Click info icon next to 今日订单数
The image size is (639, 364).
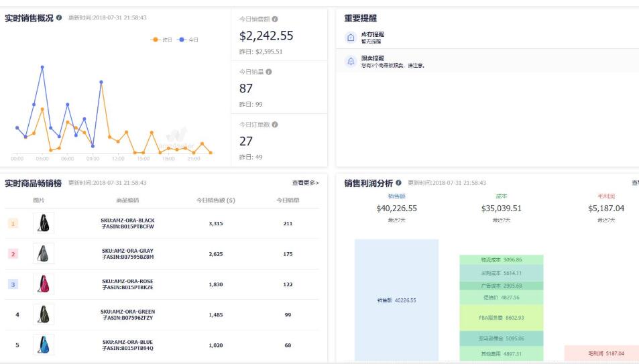coord(275,125)
